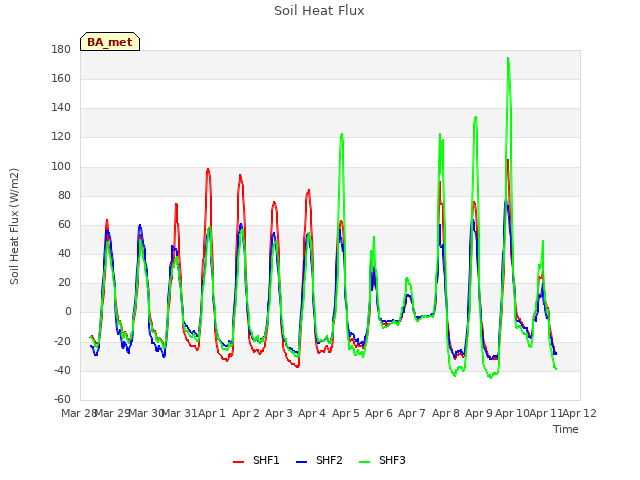The height and width of the screenshot is (480, 640).
Task: Toggle the SHF1 series in the legend
Action: coord(256,460)
